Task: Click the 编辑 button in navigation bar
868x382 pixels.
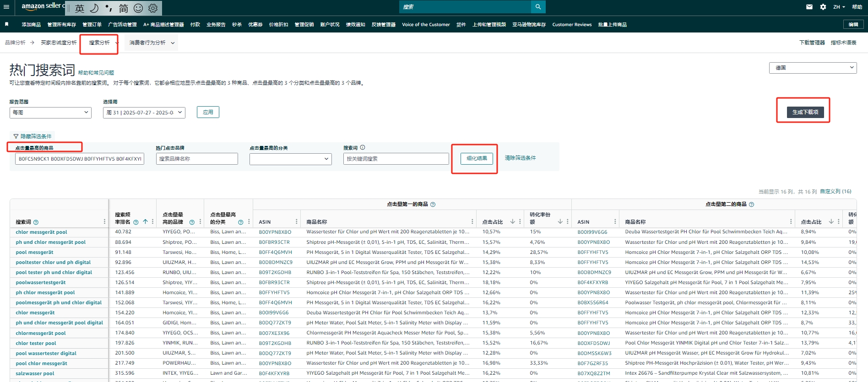Action: pos(853,25)
